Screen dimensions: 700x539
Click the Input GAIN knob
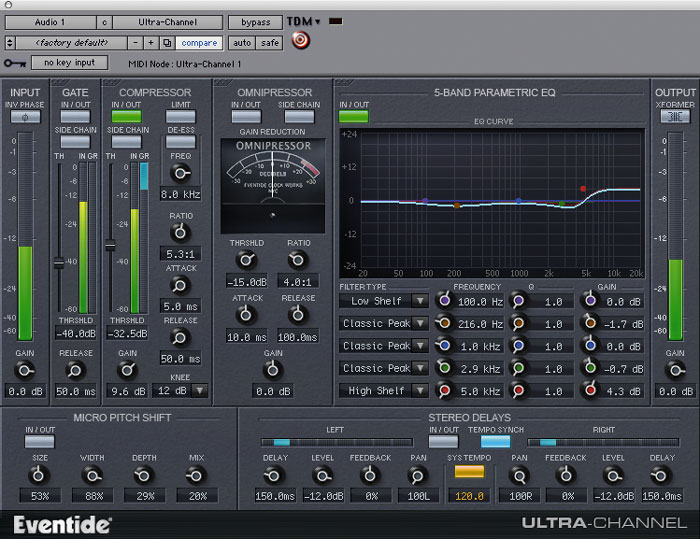coord(25,371)
